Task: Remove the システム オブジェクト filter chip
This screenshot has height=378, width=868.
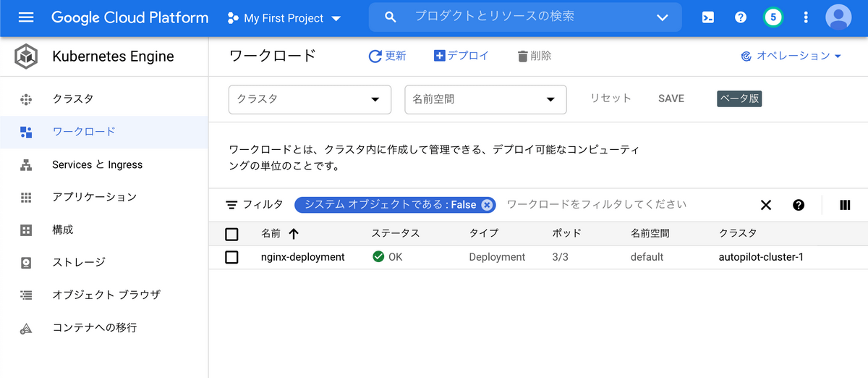Action: click(487, 205)
